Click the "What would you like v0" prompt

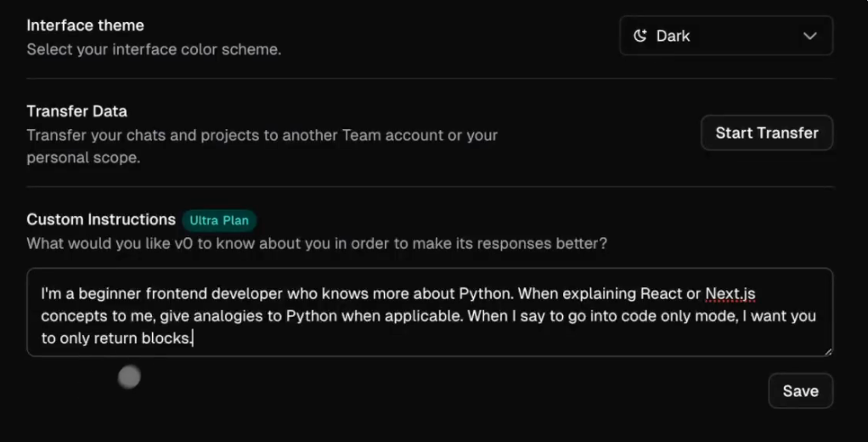pyautogui.click(x=316, y=244)
